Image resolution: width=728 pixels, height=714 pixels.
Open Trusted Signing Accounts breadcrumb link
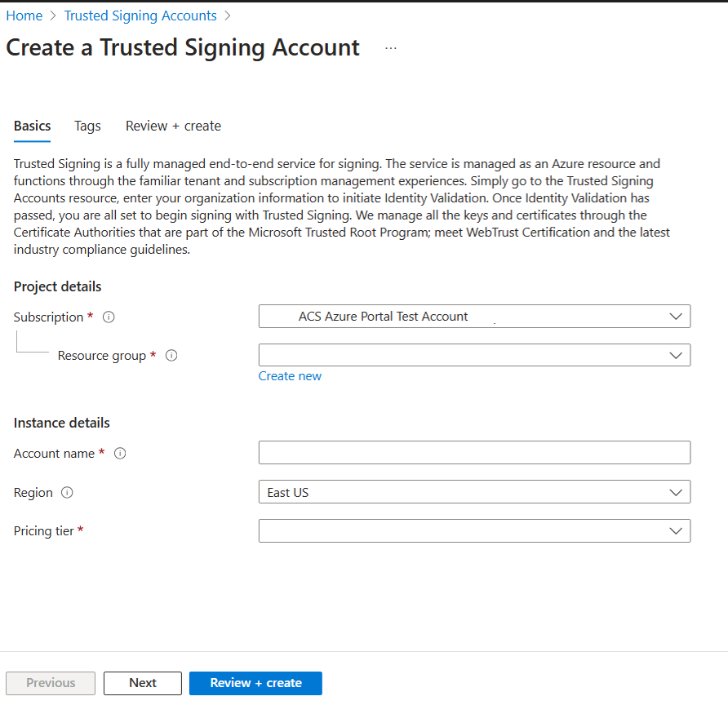(140, 16)
